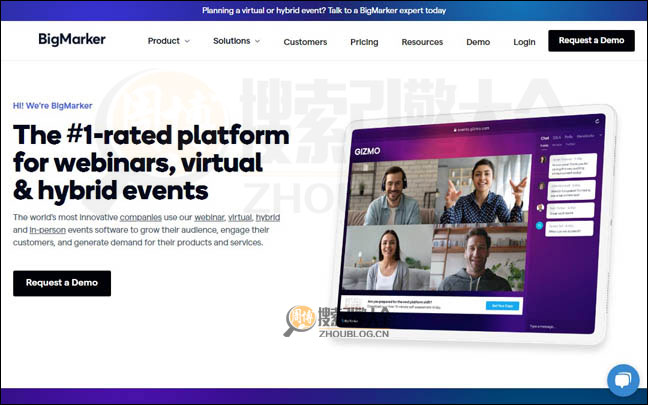
Task: Expand the Product menu chevron
Action: (187, 41)
